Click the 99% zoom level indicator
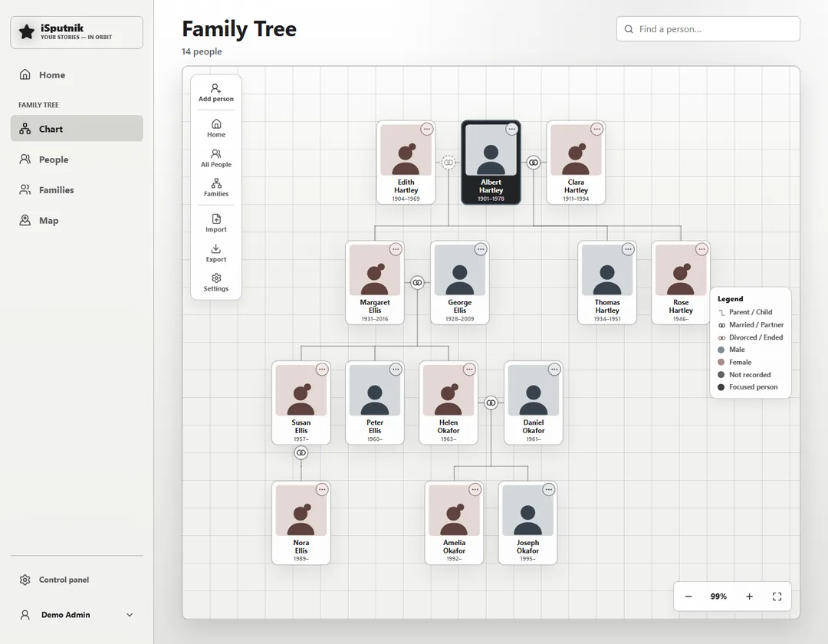Image resolution: width=828 pixels, height=644 pixels. (x=718, y=596)
